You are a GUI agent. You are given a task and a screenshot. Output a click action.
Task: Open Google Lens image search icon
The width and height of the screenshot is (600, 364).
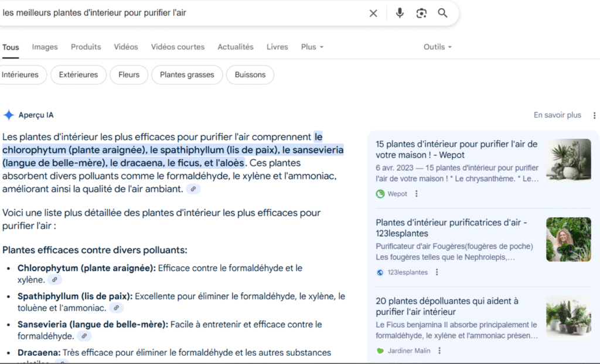click(421, 13)
